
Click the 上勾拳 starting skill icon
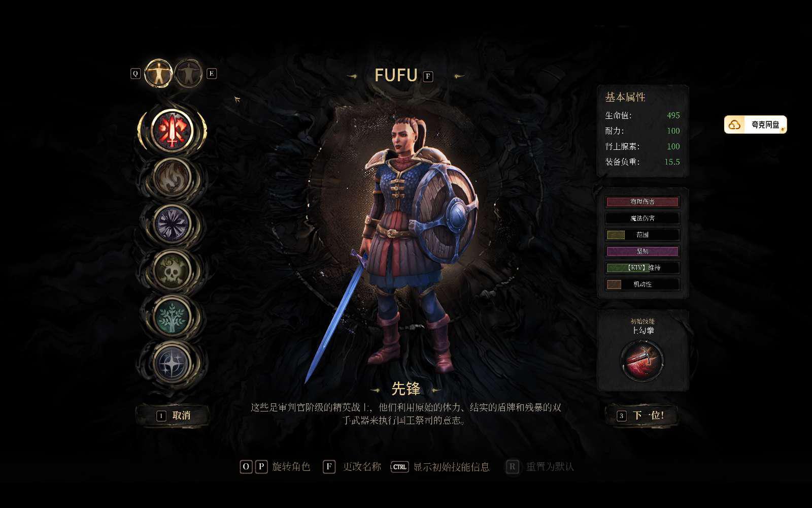[642, 360]
